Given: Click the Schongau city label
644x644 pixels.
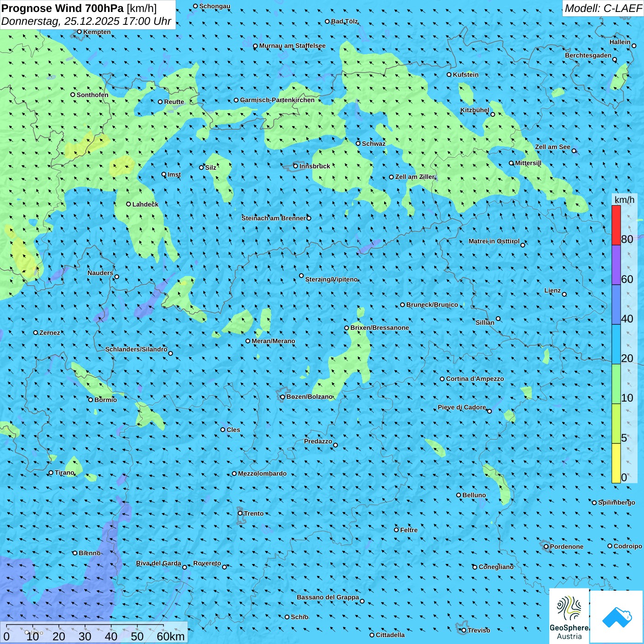Looking at the screenshot, I should 215,6.
